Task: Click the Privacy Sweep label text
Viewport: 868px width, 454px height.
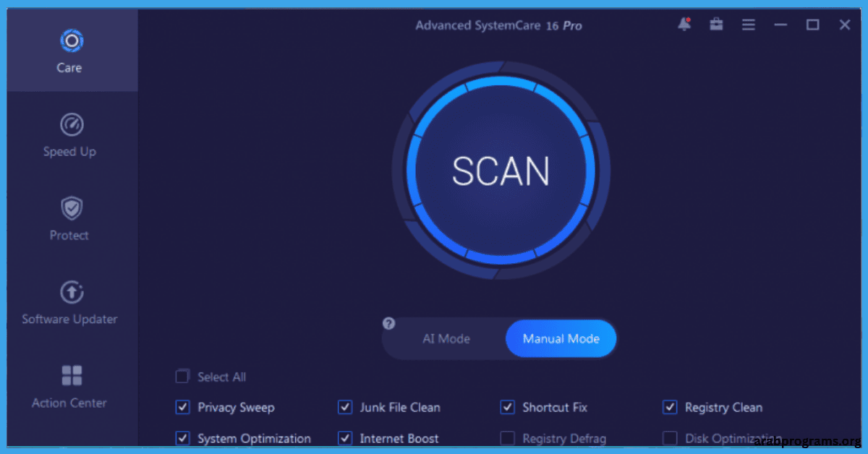Action: pyautogui.click(x=236, y=408)
